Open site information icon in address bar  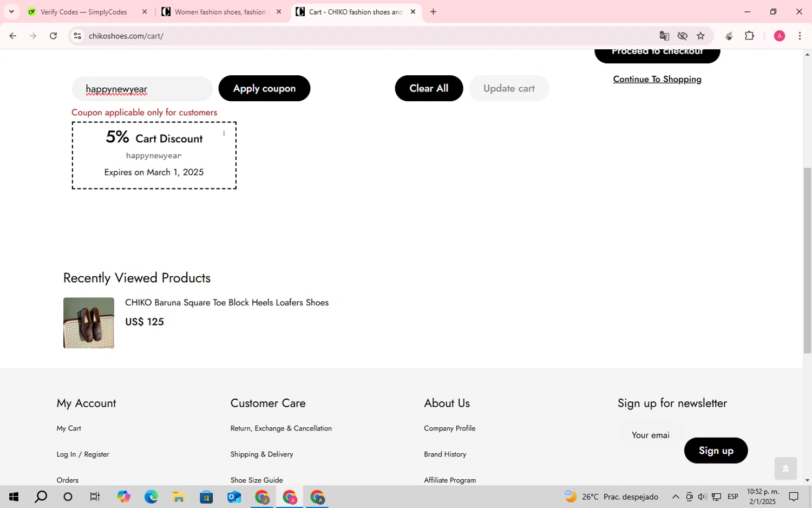click(x=77, y=36)
